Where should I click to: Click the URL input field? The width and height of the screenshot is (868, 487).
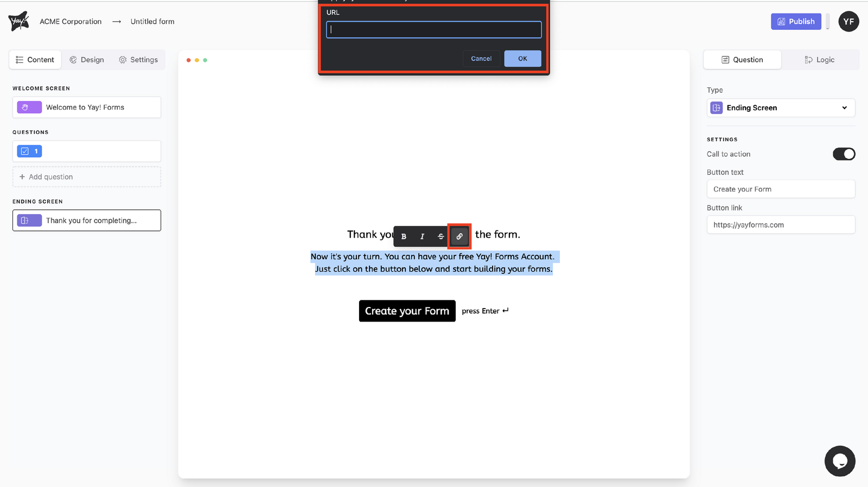(433, 30)
